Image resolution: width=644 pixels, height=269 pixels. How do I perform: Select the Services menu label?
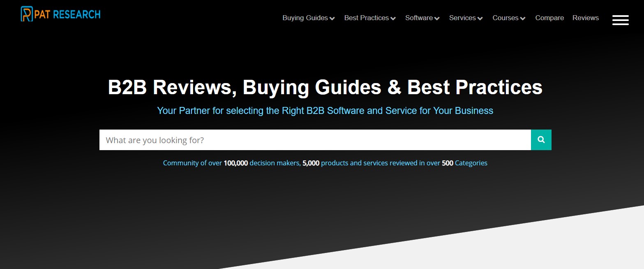462,18
